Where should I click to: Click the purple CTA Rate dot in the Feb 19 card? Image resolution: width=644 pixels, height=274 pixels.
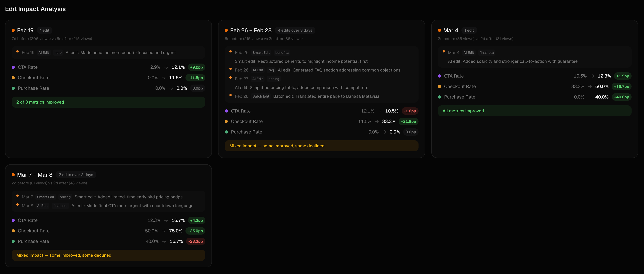click(x=13, y=67)
